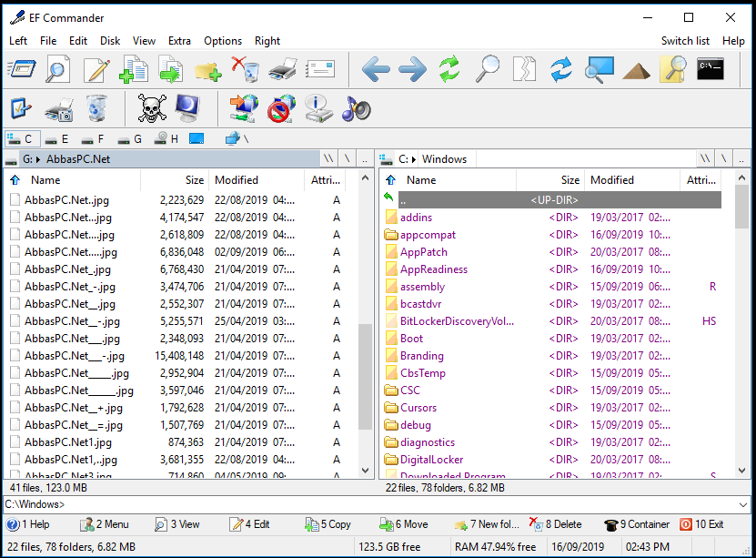756x558 pixels.
Task: Select the UP-DIR row in right panel
Action: pos(559,199)
